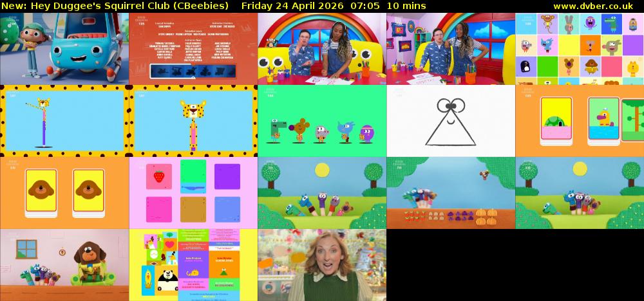Click the 10 mins duration text
This screenshot has height=301, width=644.
click(x=406, y=6)
